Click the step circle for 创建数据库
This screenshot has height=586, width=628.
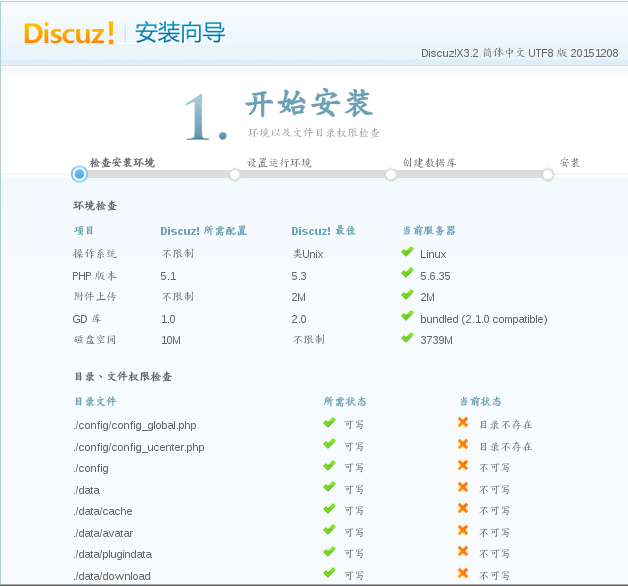(390, 175)
